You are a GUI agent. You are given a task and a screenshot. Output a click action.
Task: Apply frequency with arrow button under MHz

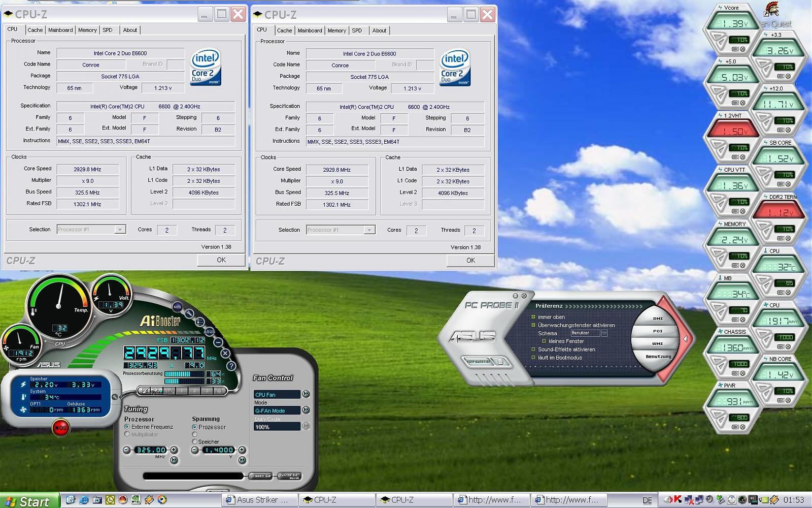[x=174, y=460]
